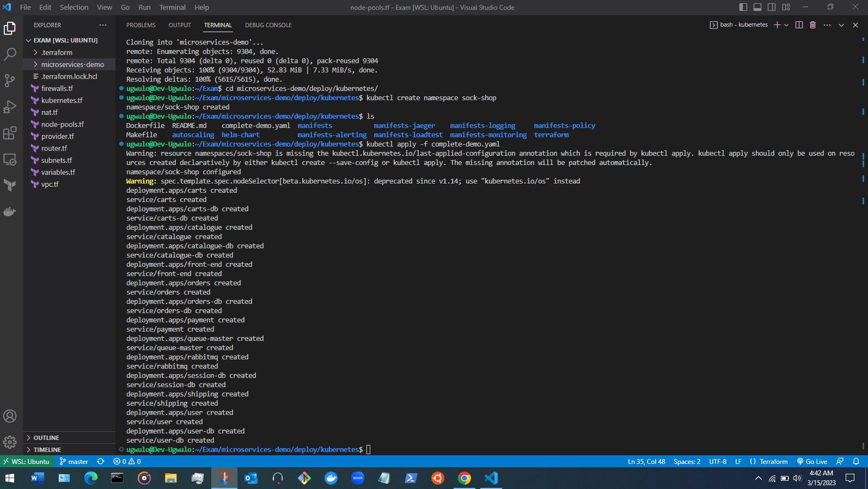
Task: Expand the Timeline section
Action: click(x=69, y=450)
